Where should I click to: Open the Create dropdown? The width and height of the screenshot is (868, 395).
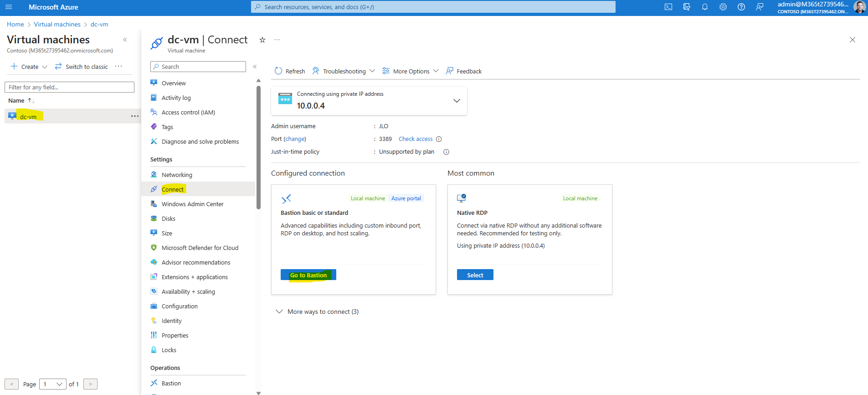(29, 67)
